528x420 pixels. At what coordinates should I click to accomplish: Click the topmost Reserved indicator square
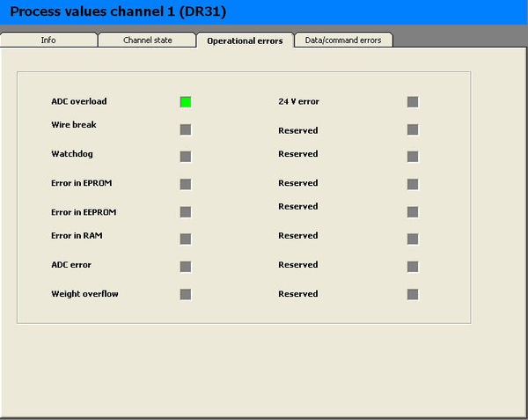[x=413, y=130]
